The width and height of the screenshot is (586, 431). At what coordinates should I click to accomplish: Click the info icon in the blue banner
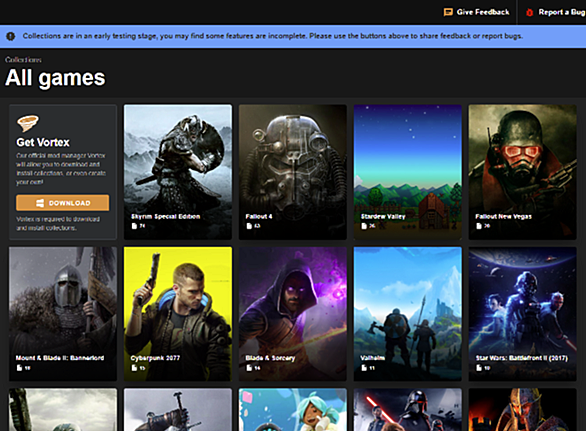click(x=10, y=36)
